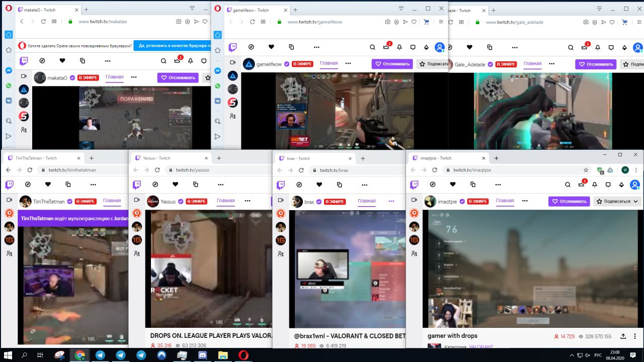Open more options dots beside imaqtpie Главная tab
This screenshot has width=644, height=362.
point(525,201)
